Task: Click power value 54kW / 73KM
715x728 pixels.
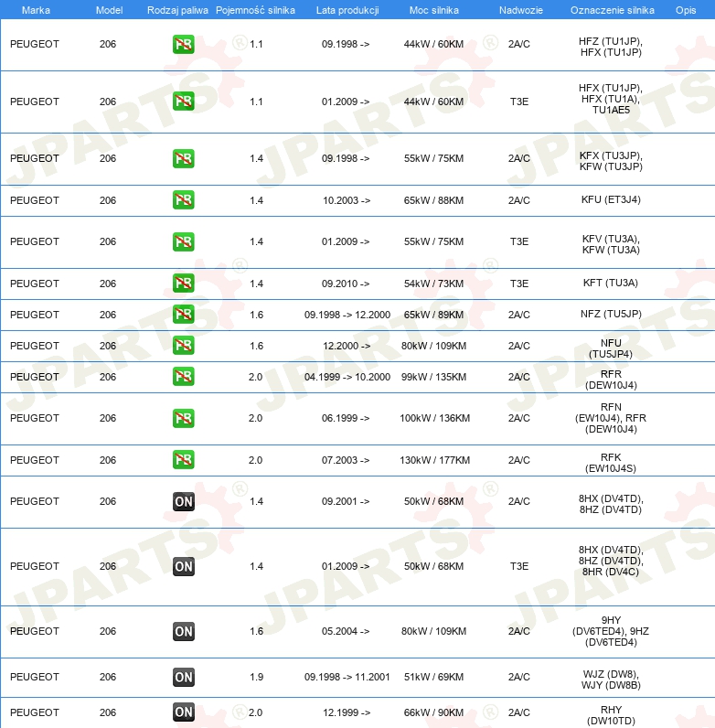Action: (x=433, y=284)
